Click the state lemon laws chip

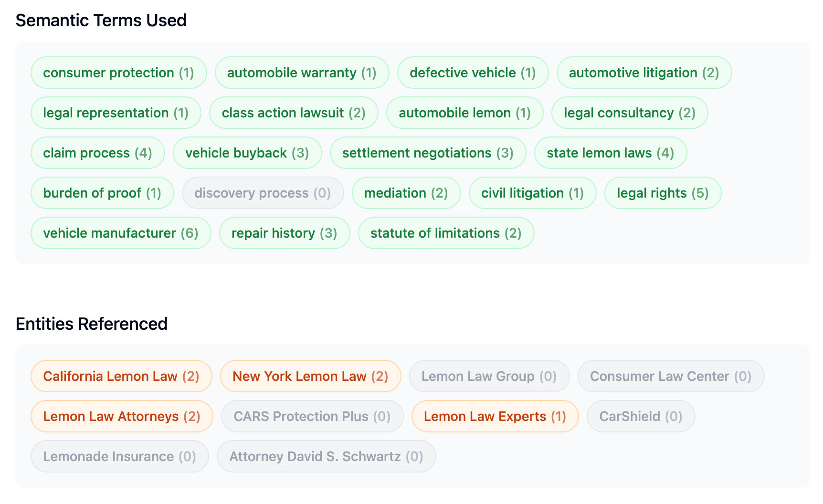(x=610, y=153)
